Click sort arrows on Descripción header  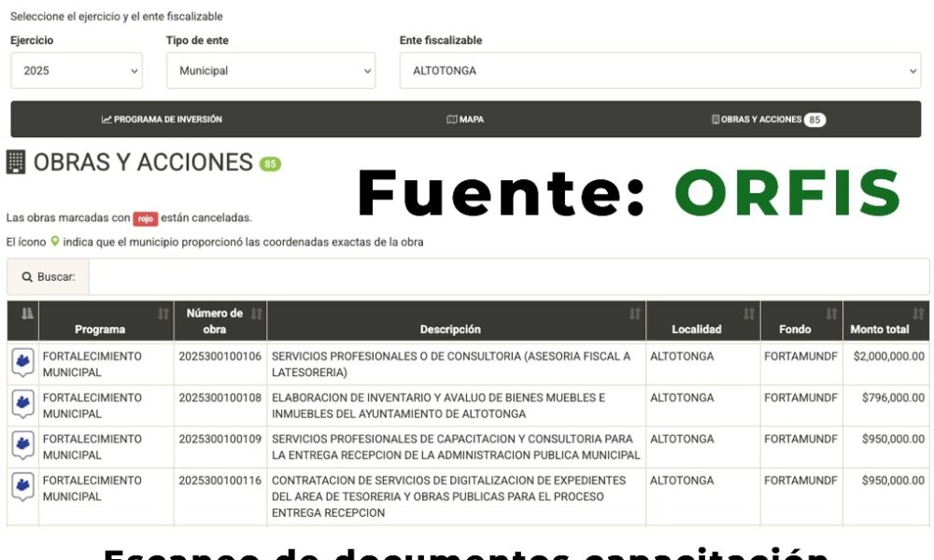[635, 314]
